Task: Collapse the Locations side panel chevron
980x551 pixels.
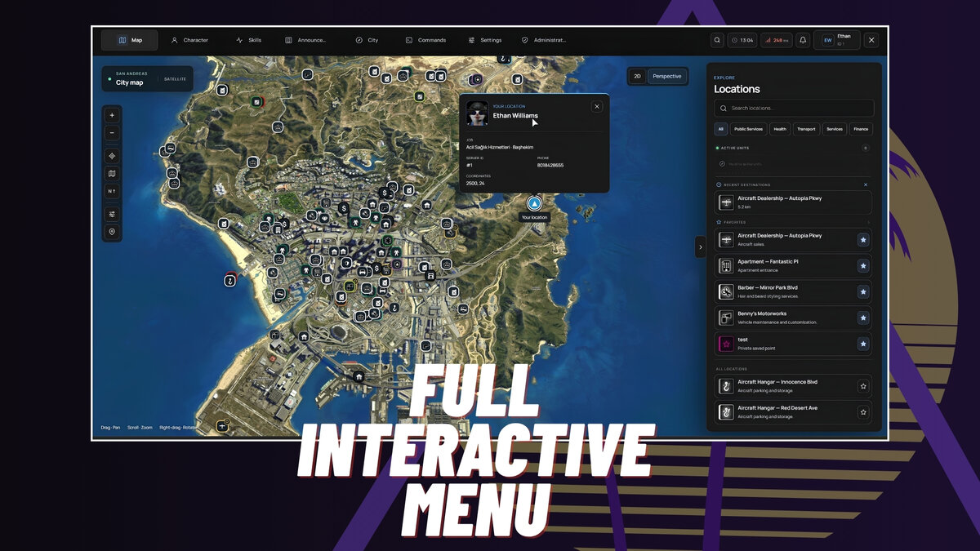Action: (x=701, y=247)
